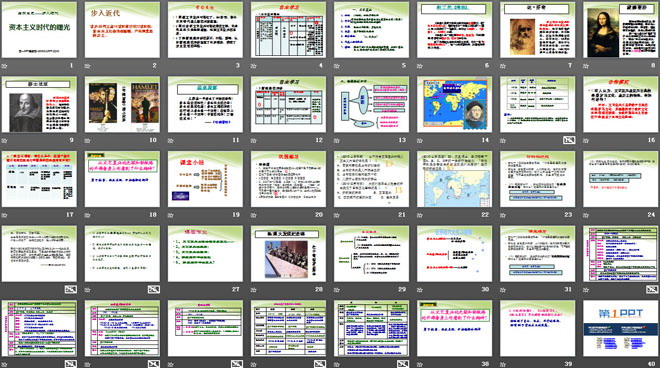The width and height of the screenshot is (660, 368).
Task: Click hidden-slide marker under slide 33
Action: pyautogui.click(x=71, y=364)
